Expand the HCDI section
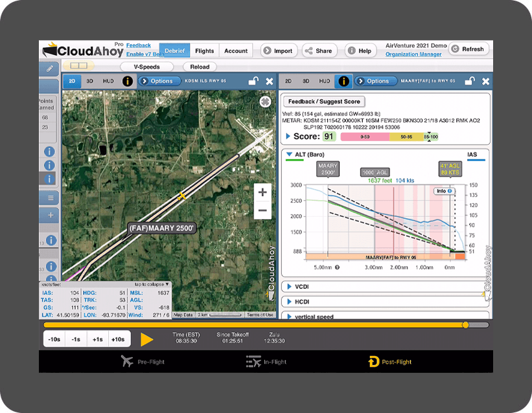The image size is (532, 413). coord(289,302)
